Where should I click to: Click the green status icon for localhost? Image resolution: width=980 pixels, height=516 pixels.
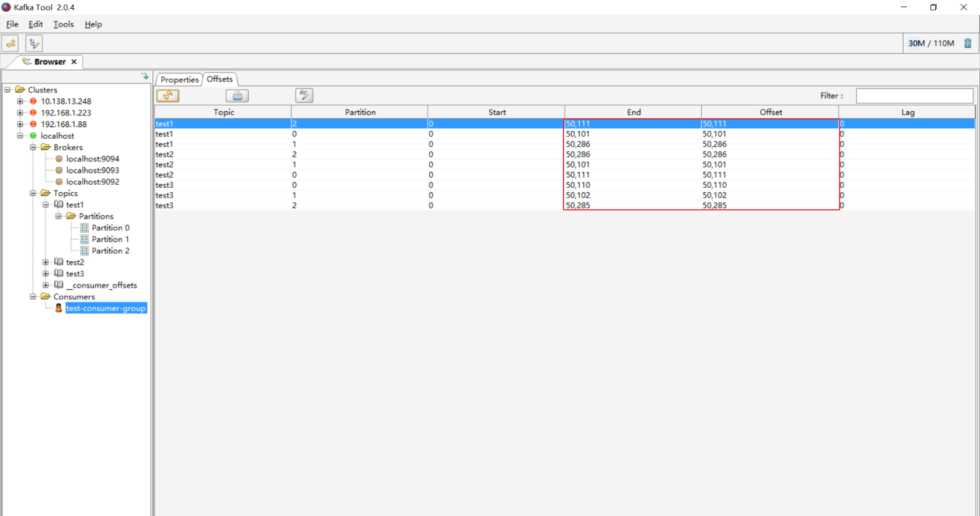(33, 136)
